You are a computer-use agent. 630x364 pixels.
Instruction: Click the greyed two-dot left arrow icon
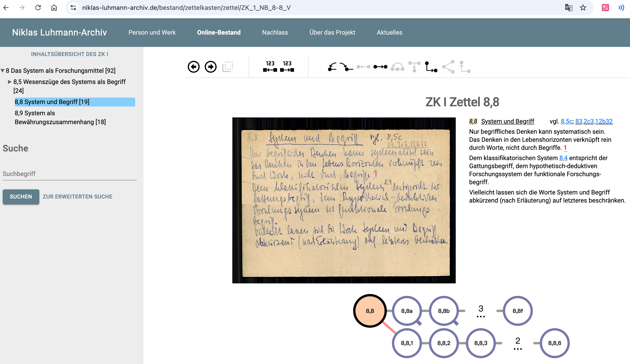click(x=363, y=67)
